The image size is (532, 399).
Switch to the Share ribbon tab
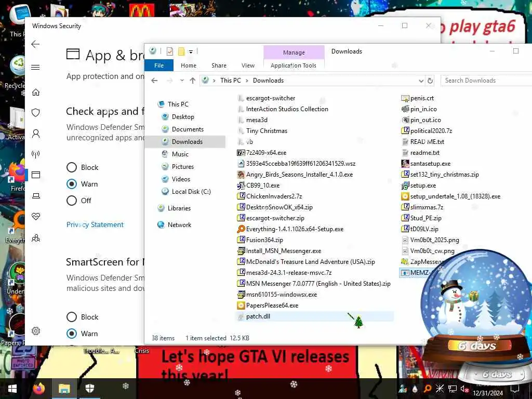[x=219, y=65]
